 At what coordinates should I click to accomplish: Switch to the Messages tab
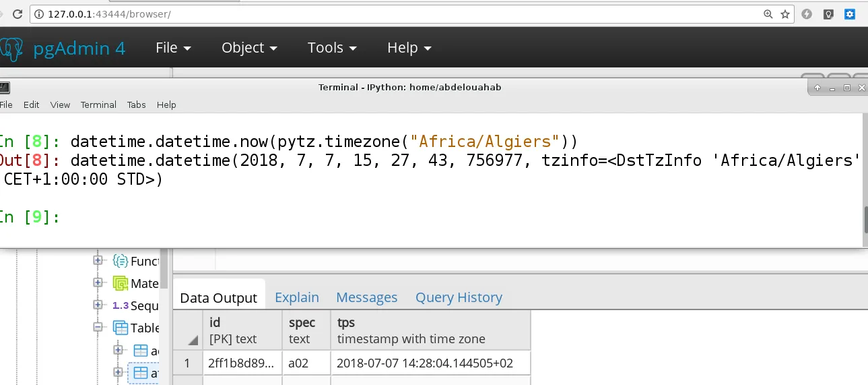(366, 297)
